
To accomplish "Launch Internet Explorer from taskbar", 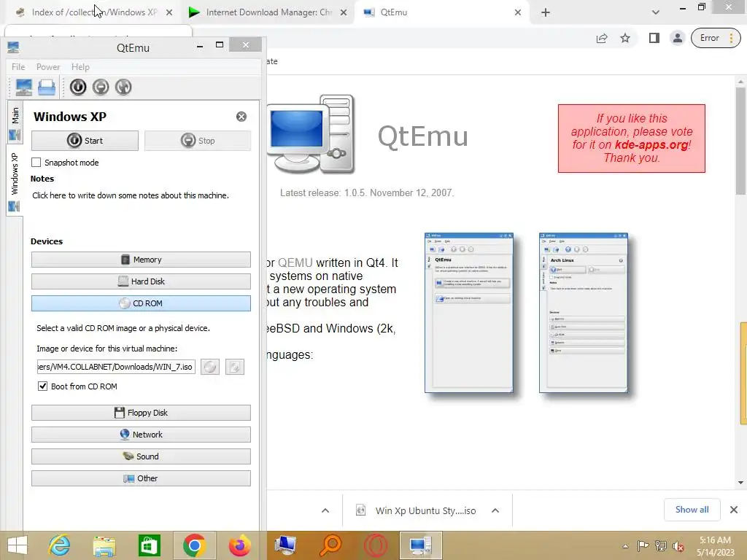I will coord(60,545).
